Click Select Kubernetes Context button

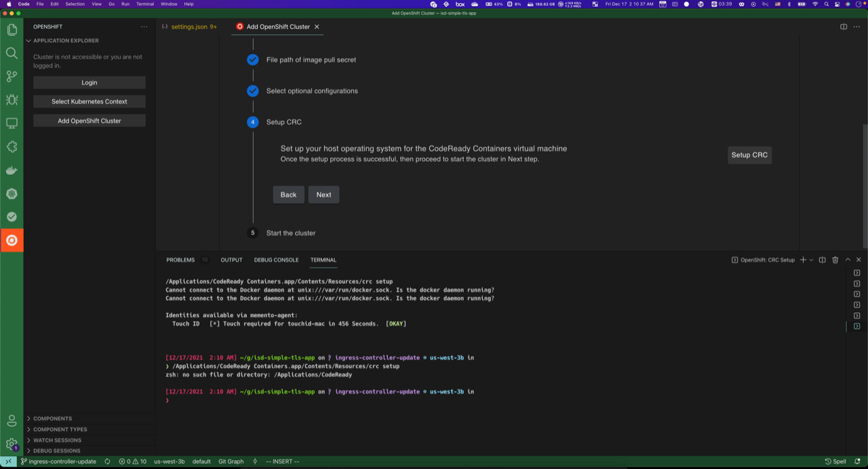(x=90, y=102)
